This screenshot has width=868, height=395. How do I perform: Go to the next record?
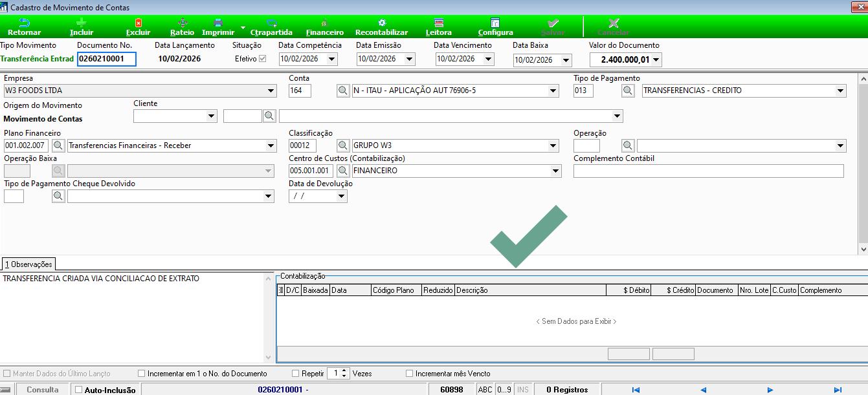click(770, 390)
